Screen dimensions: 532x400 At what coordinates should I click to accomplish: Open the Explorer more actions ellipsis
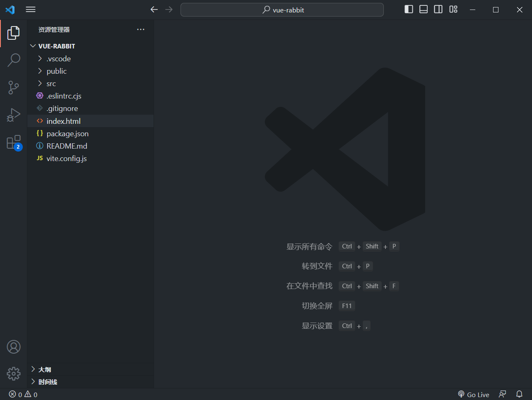[x=141, y=29]
